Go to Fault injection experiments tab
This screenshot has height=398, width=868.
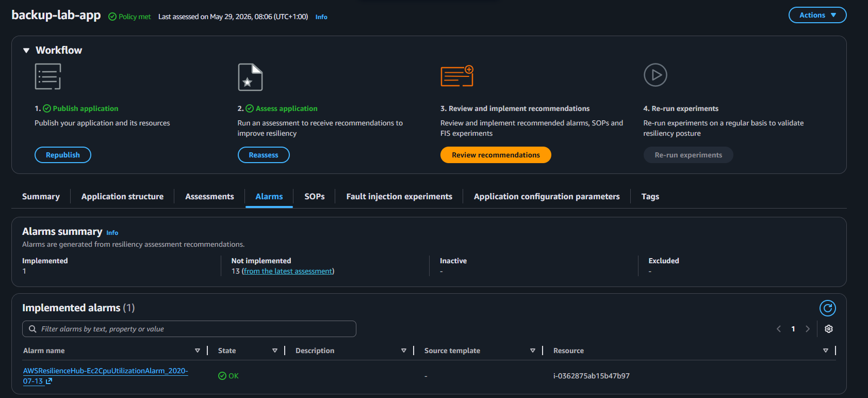tap(399, 197)
